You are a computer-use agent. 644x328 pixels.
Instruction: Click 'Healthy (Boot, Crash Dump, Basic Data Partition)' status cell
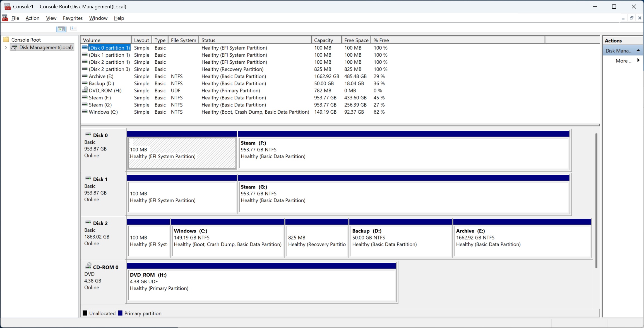pos(255,112)
